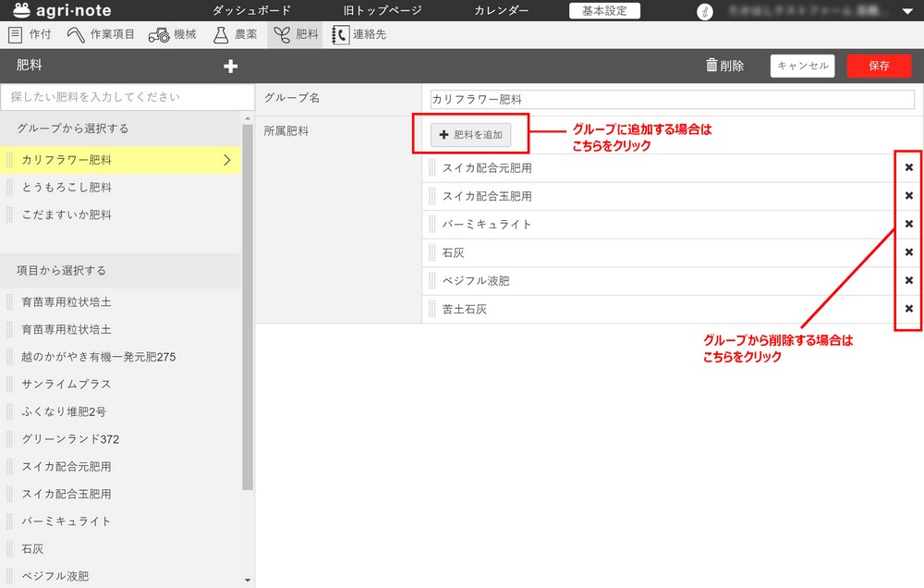The height and width of the screenshot is (588, 924).
Task: Click 肥料を追加 button
Action: click(470, 135)
